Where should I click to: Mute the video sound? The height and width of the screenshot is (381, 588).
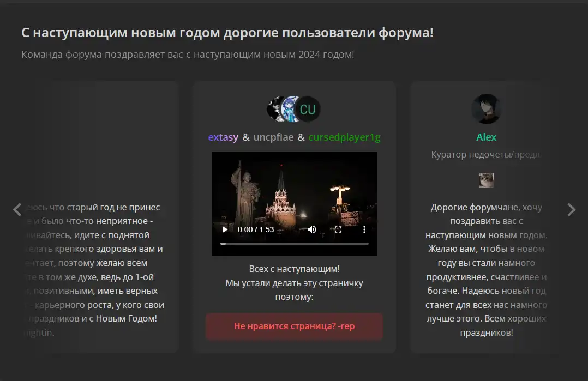click(311, 229)
